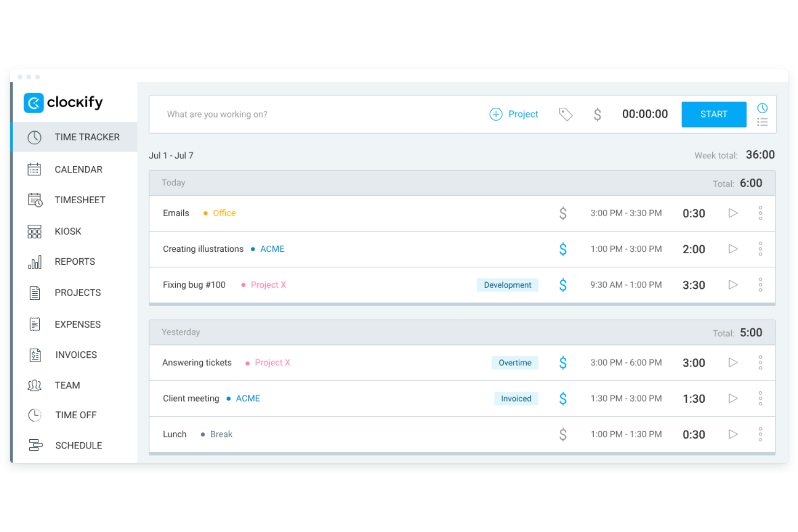The height and width of the screenshot is (532, 798).
Task: Open the options menu for the Client meeting entry
Action: pyautogui.click(x=760, y=398)
